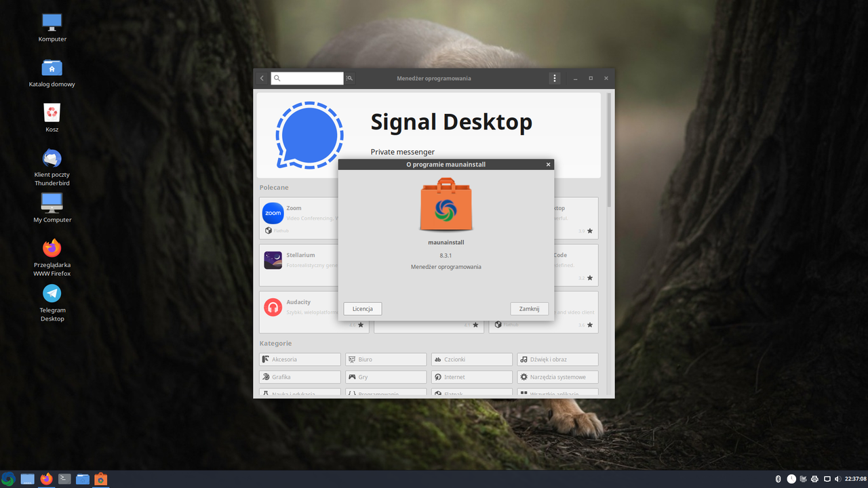Select the version number 8.3.1 text
The width and height of the screenshot is (868, 488).
pyautogui.click(x=446, y=255)
